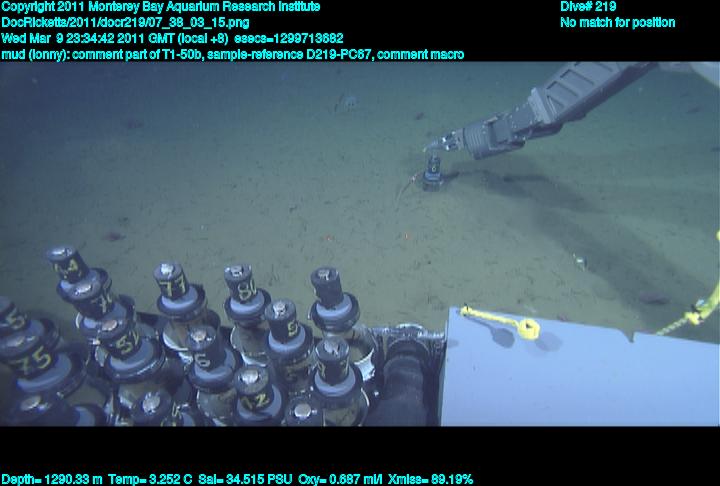Click the manipulator arm gripper jaws
The image size is (720, 486).
(444, 141)
